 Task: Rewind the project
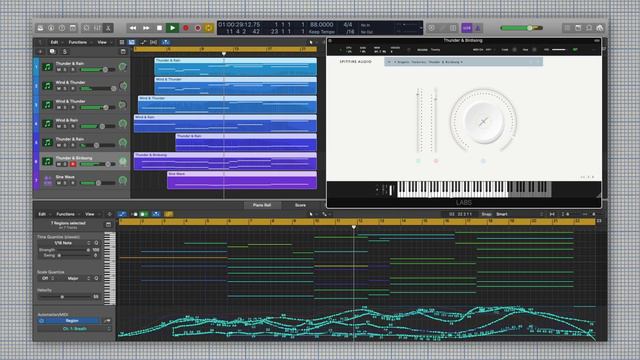(x=133, y=28)
